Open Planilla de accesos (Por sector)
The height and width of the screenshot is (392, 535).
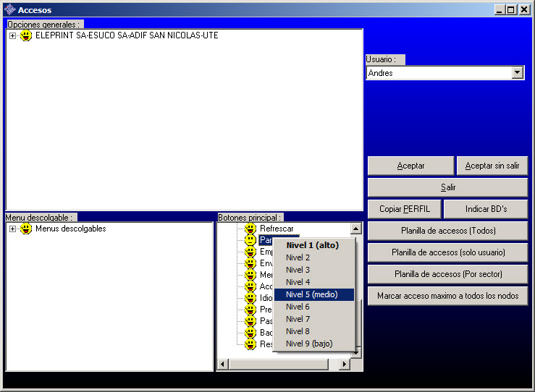(447, 274)
